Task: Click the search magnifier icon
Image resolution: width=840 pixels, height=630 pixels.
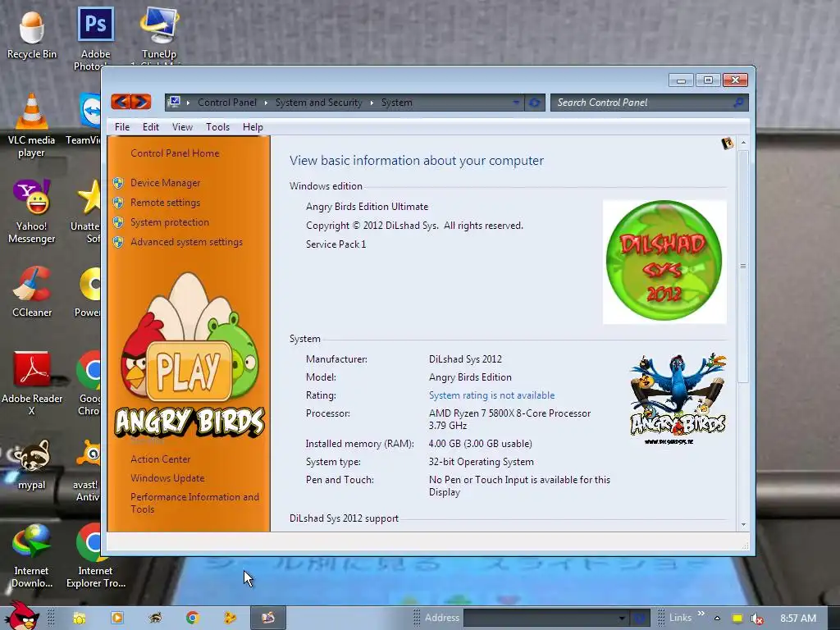Action: [x=738, y=103]
